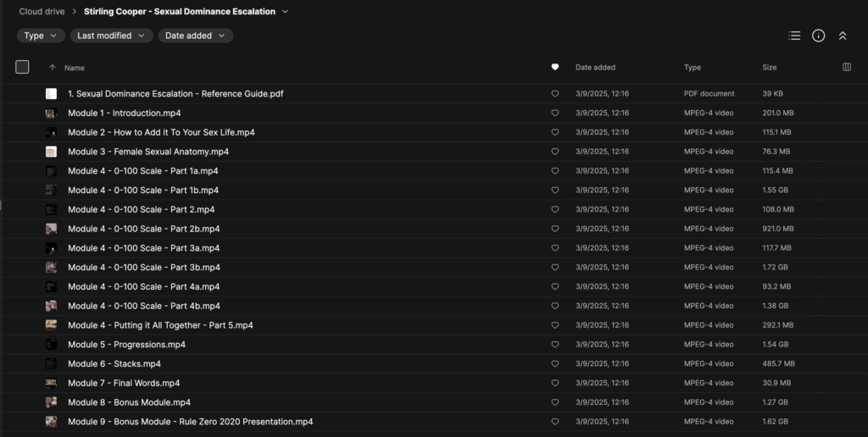
Task: Click the PDF icon of Reference Guide
Action: [x=52, y=94]
